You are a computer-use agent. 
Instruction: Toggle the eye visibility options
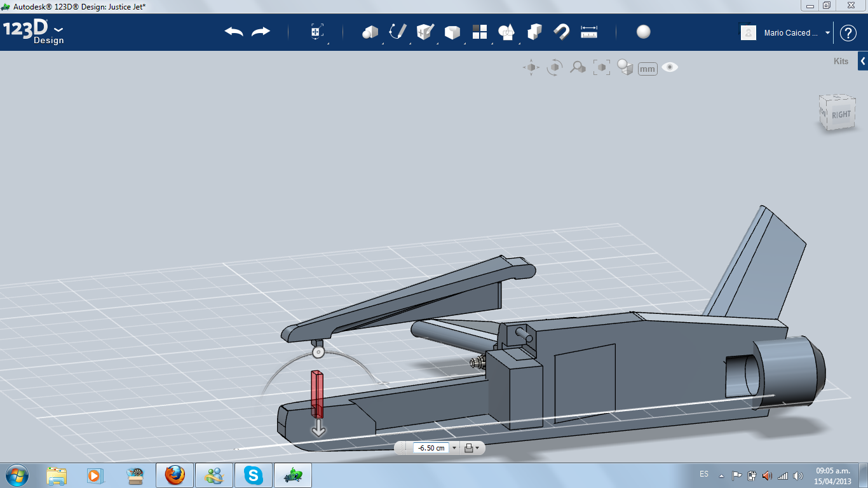(670, 67)
